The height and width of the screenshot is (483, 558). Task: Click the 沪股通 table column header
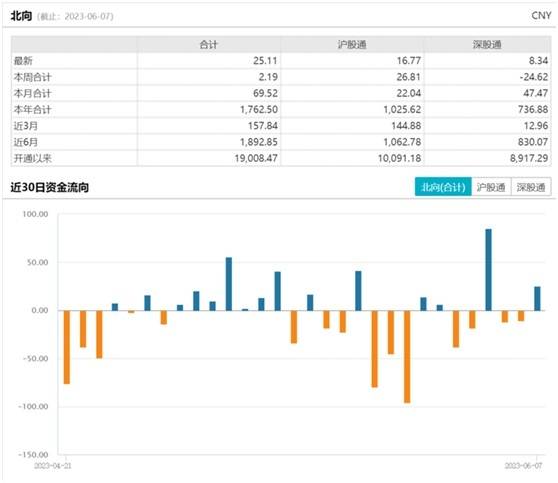pyautogui.click(x=352, y=44)
